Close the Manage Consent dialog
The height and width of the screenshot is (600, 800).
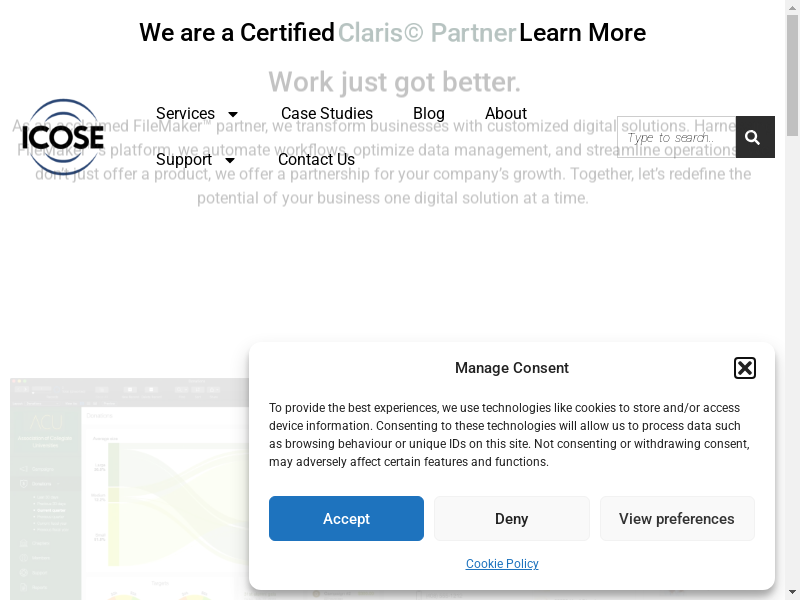(x=744, y=368)
